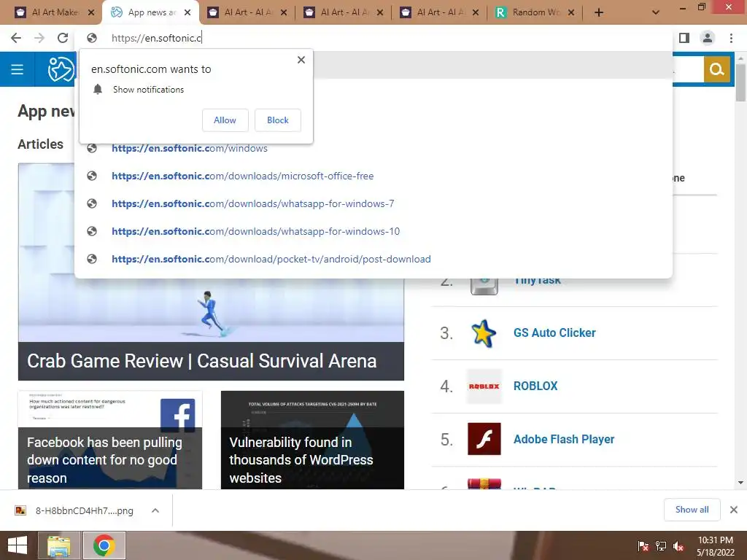Click the globe icon in address bar

click(x=92, y=38)
